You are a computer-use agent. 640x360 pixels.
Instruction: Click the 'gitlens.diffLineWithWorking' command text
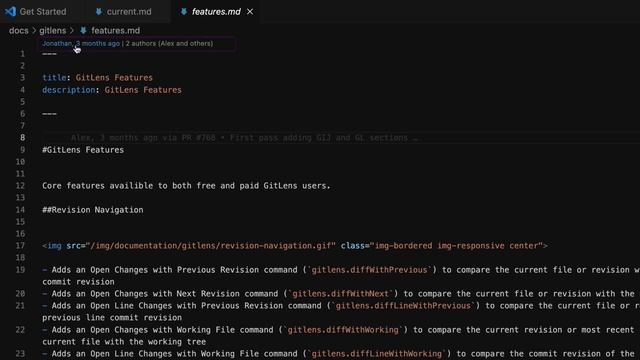(376, 354)
